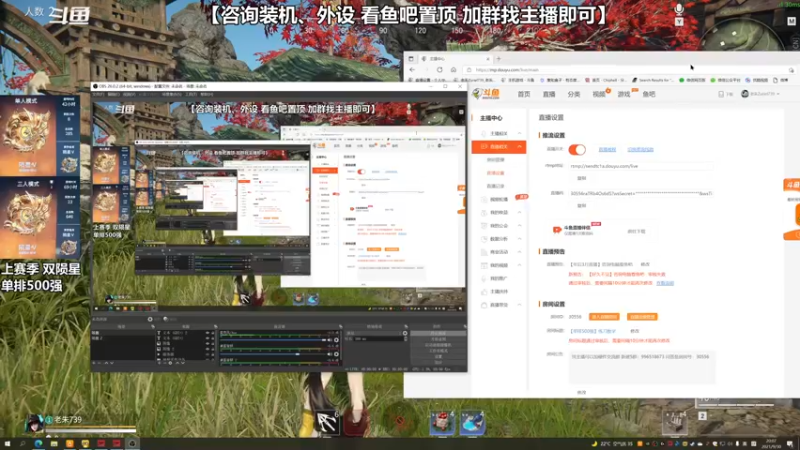Open 鱼吧 in Douyu navigation
This screenshot has width=800, height=450.
tap(649, 94)
